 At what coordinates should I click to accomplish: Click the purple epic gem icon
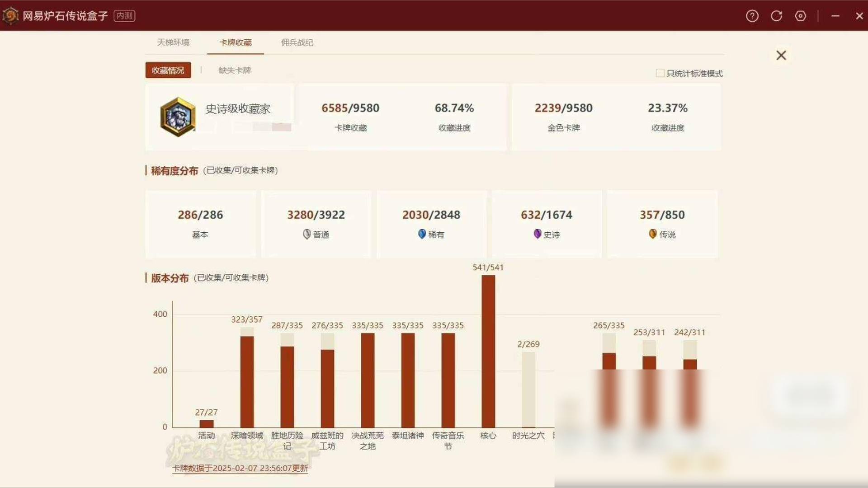pyautogui.click(x=537, y=234)
